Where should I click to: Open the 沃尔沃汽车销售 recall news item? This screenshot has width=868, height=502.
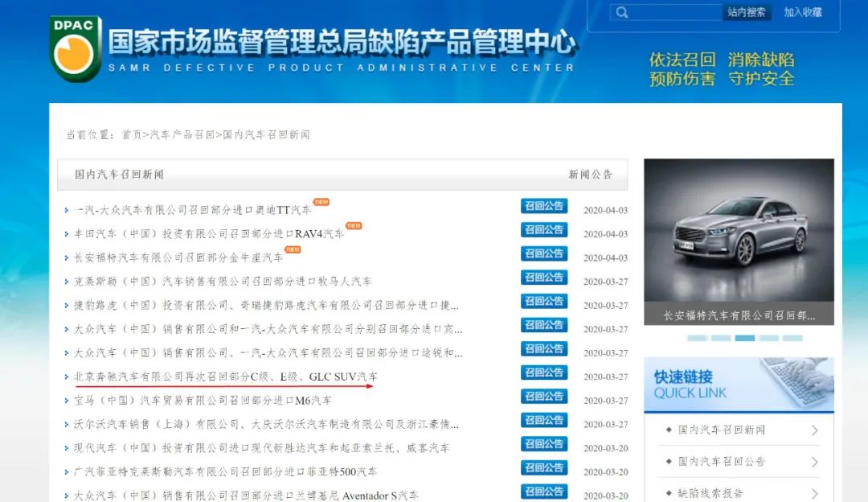tap(266, 425)
